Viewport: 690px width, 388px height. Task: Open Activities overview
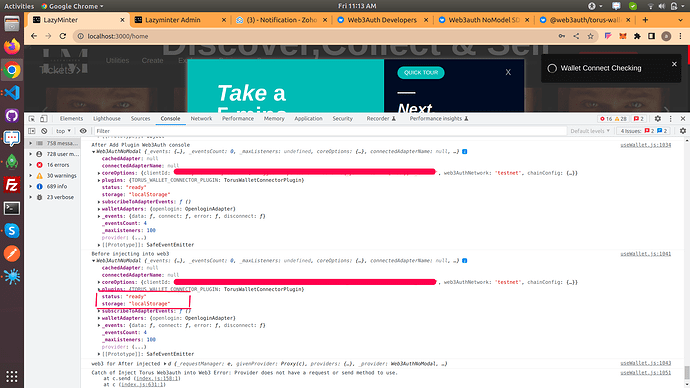pos(19,6)
